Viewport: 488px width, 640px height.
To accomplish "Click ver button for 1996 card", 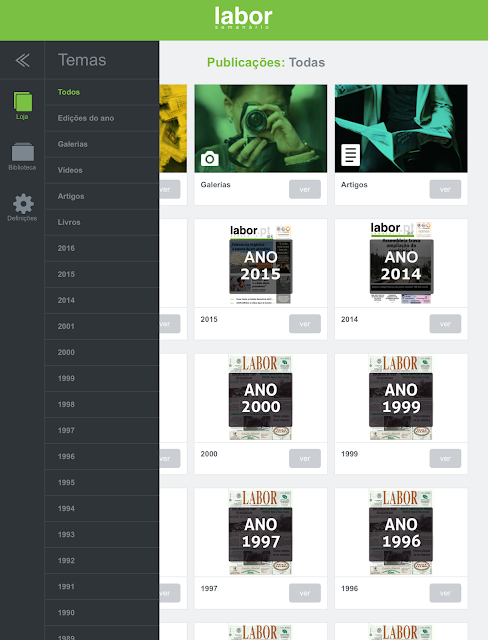I will pos(445,593).
